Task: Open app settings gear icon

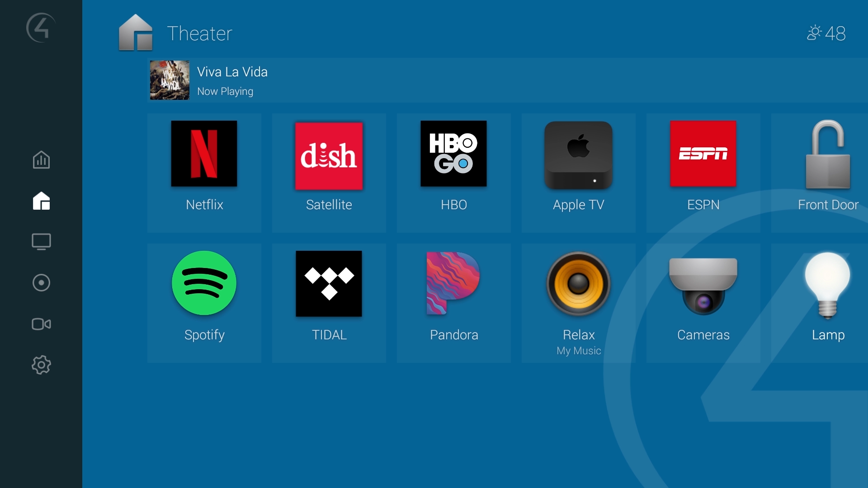Action: [42, 365]
